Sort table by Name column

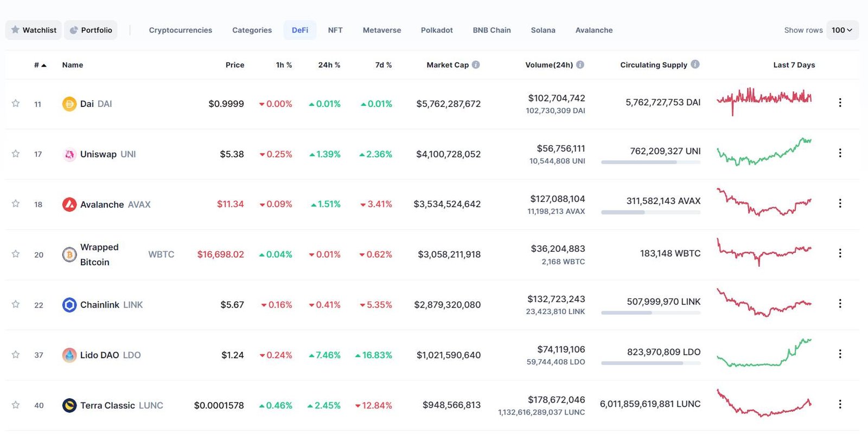73,65
